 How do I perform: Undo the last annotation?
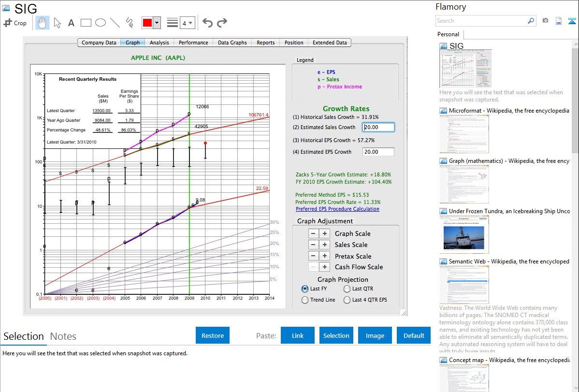pos(207,23)
